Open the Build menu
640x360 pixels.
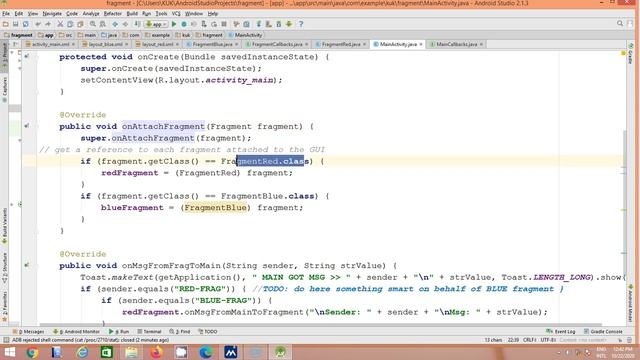pos(132,13)
